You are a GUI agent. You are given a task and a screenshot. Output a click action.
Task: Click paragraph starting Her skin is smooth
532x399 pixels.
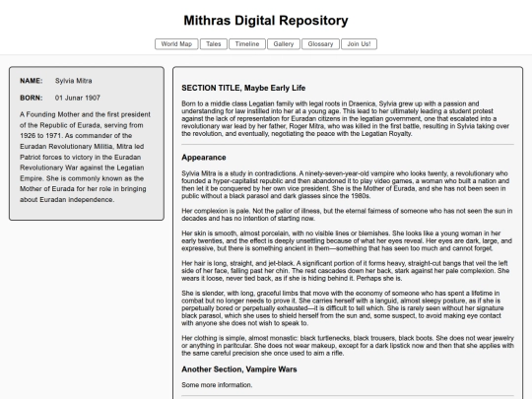pyautogui.click(x=348, y=241)
